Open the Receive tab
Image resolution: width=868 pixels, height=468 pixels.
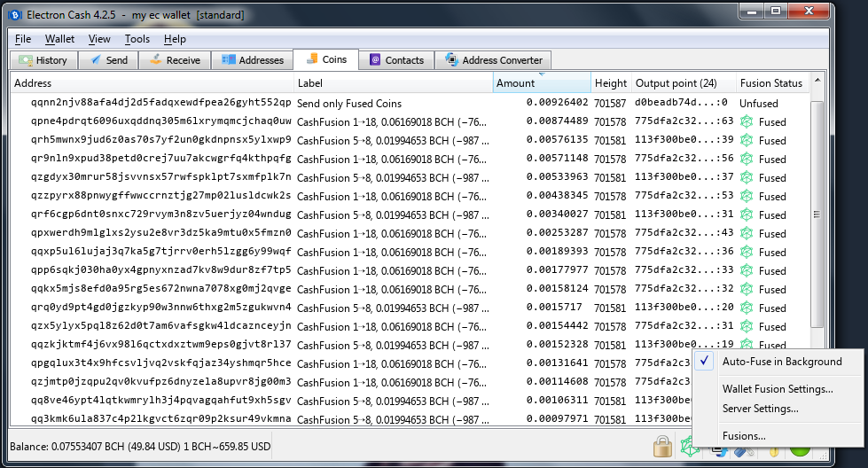pos(175,60)
